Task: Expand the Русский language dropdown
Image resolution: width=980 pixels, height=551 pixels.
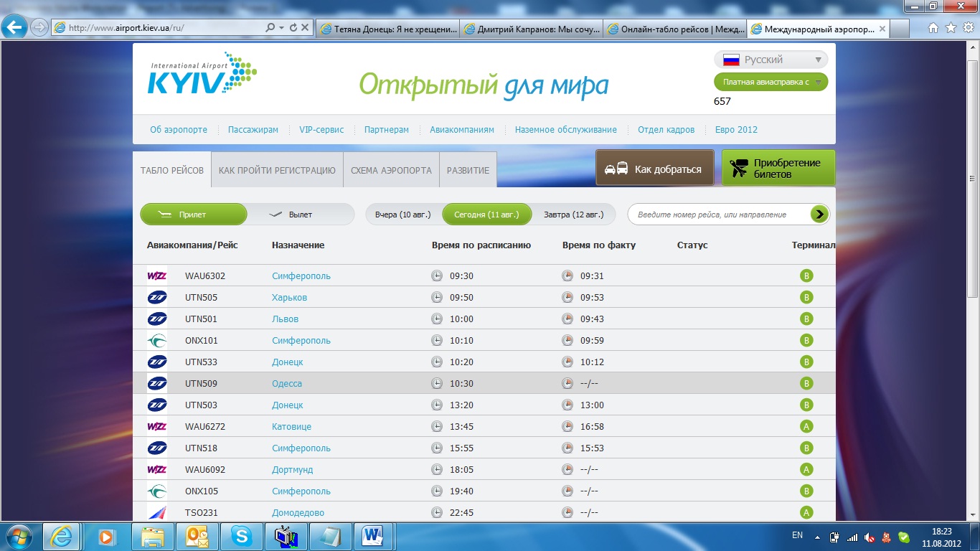Action: (771, 60)
